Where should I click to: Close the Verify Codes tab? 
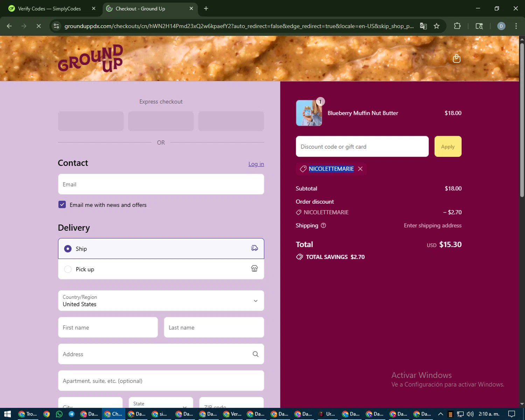coord(93,8)
